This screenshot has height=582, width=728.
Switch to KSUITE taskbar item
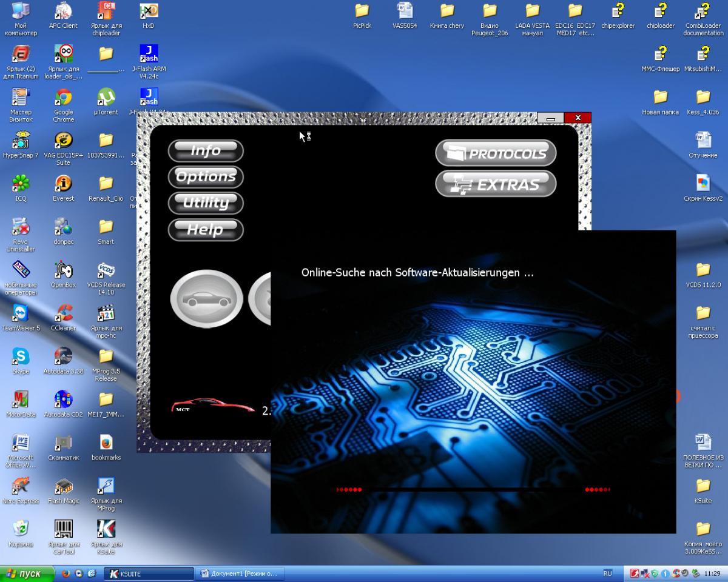coord(149,574)
